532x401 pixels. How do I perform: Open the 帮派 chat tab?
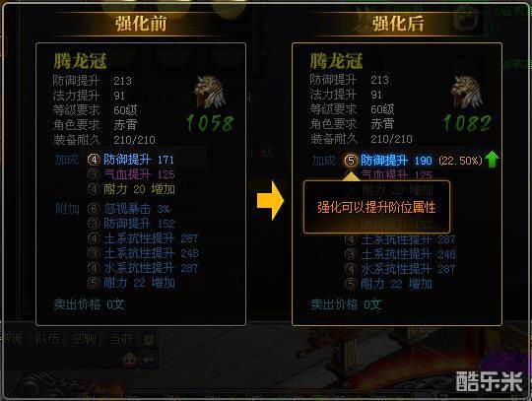(12, 339)
